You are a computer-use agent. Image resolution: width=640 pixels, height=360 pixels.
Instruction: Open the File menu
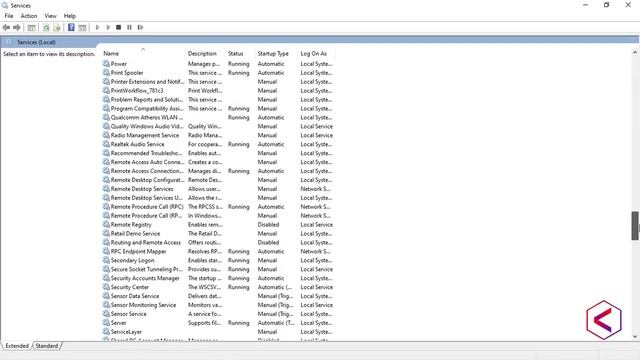click(x=9, y=16)
